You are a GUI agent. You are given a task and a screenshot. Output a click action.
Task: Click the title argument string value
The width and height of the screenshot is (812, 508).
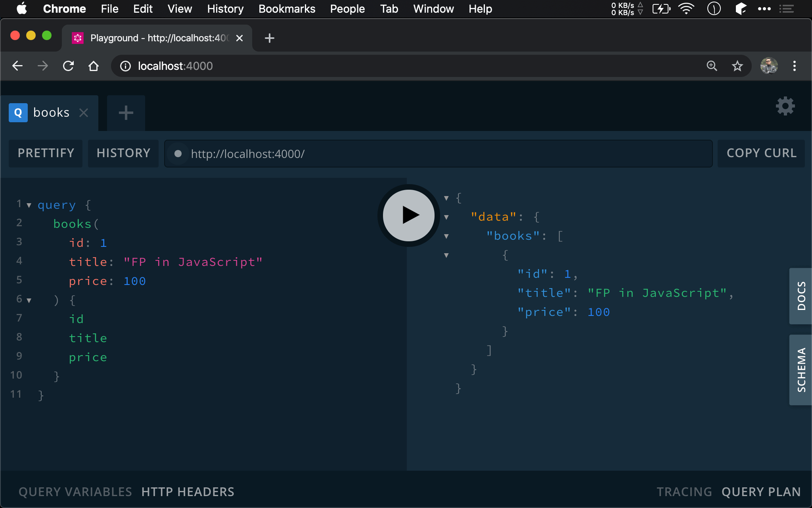click(193, 262)
